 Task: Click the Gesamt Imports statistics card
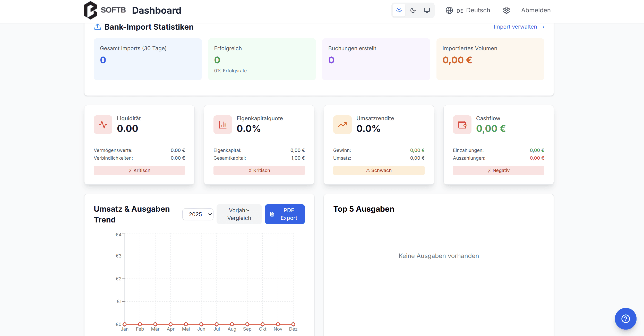[x=148, y=59]
